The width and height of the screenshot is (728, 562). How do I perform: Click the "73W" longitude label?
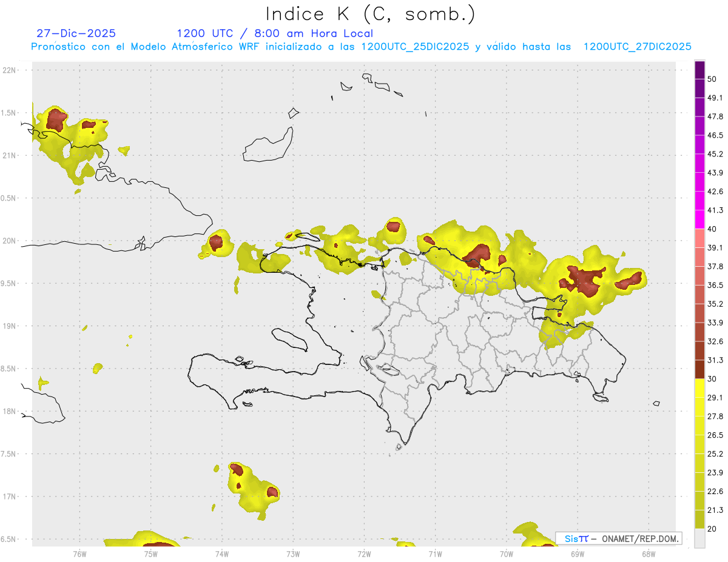tap(293, 554)
